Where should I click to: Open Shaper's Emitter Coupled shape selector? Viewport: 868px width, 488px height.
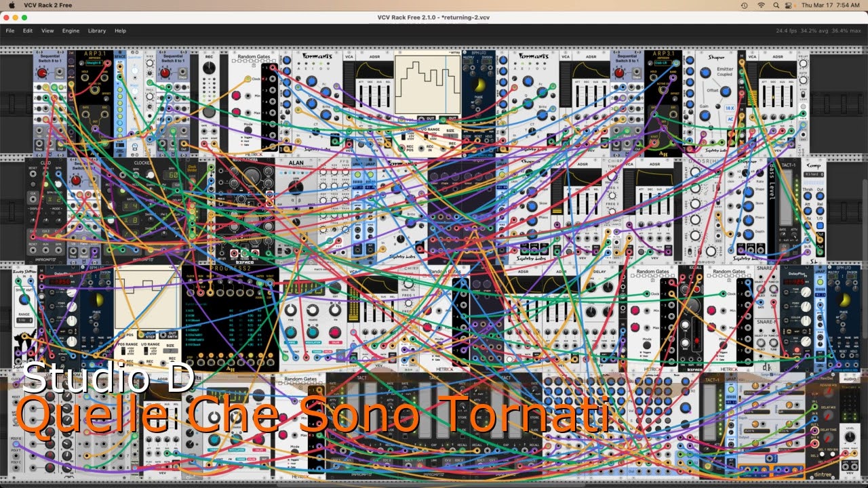[x=725, y=70]
